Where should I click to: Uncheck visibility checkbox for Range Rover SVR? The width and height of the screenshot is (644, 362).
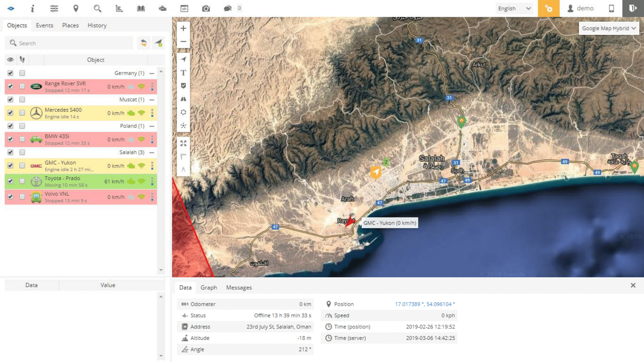coord(10,86)
